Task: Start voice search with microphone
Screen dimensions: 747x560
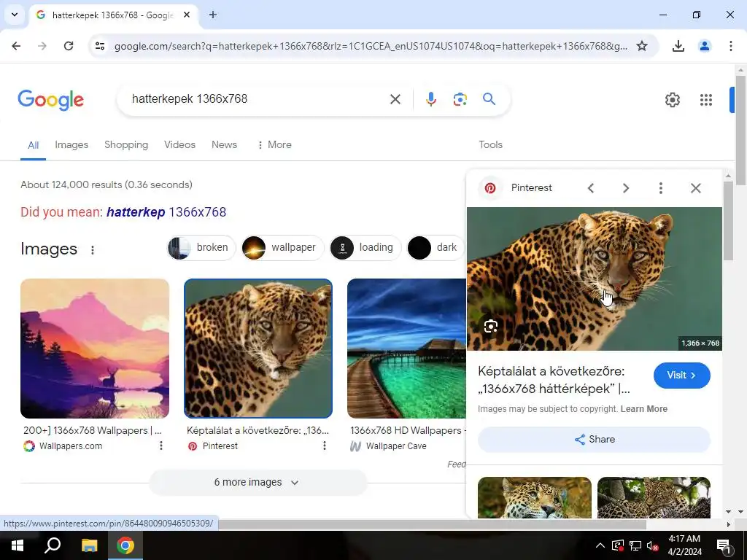Action: [x=430, y=99]
